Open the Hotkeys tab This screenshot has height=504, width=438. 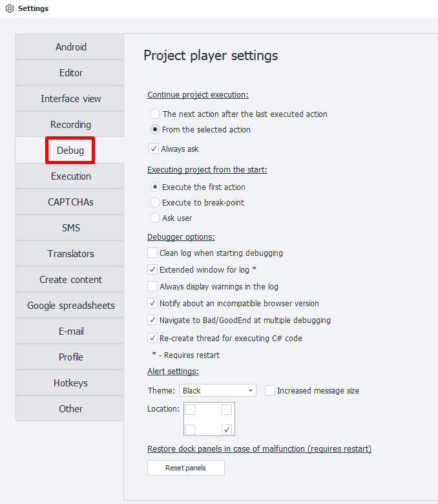point(70,383)
